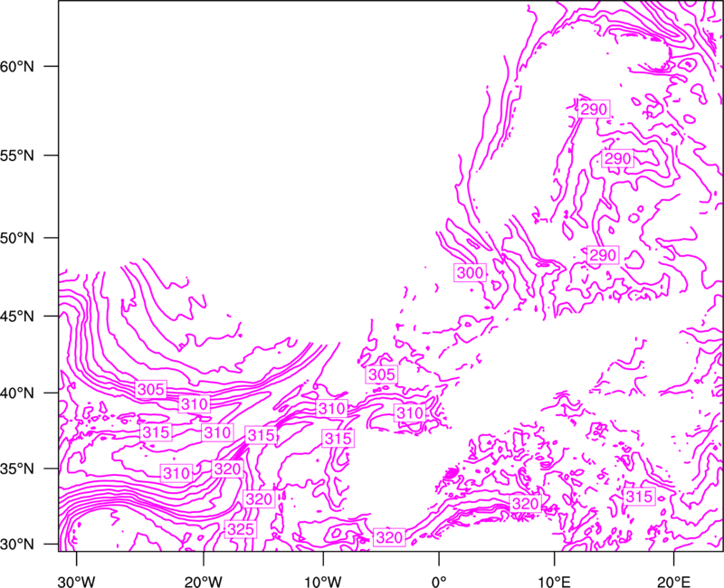Image resolution: width=724 pixels, height=588 pixels.
Task: Select the 50°N latitude axis label
Action: [17, 238]
